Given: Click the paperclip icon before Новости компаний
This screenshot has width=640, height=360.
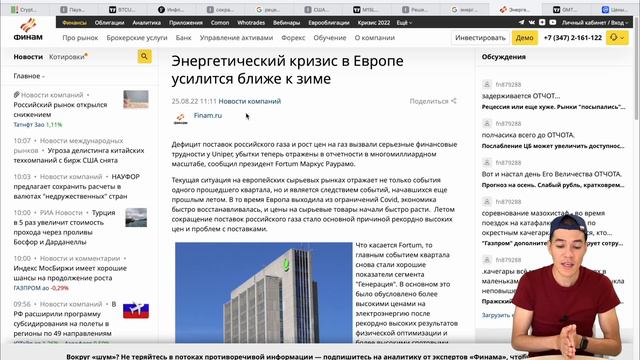Looking at the screenshot, I should pyautogui.click(x=16, y=95).
